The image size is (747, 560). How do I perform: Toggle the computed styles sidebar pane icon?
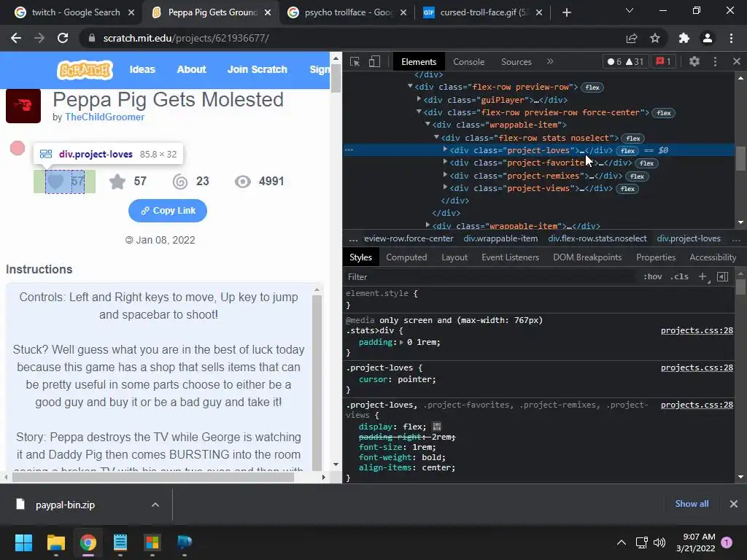click(x=722, y=276)
